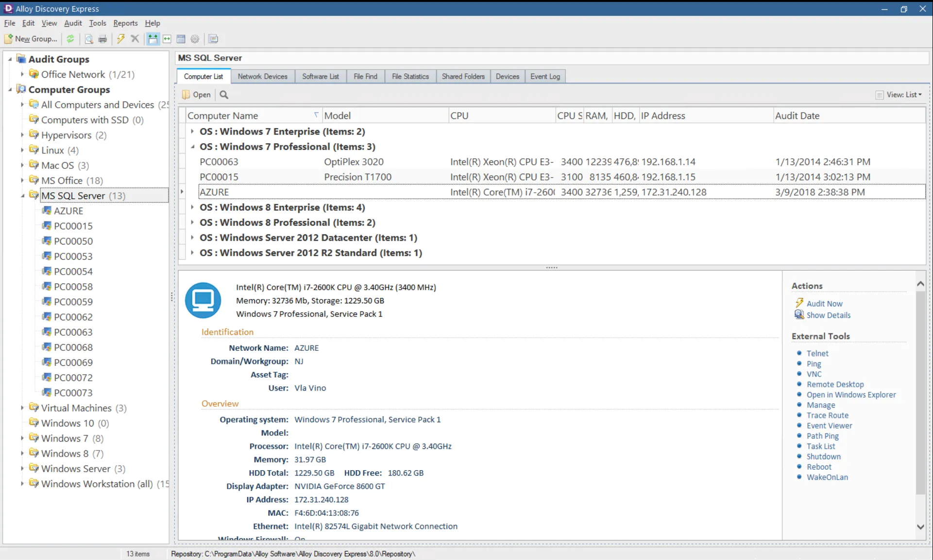Viewport: 933px width, 560px height.
Task: Click the Print toolbar icon
Action: click(102, 39)
